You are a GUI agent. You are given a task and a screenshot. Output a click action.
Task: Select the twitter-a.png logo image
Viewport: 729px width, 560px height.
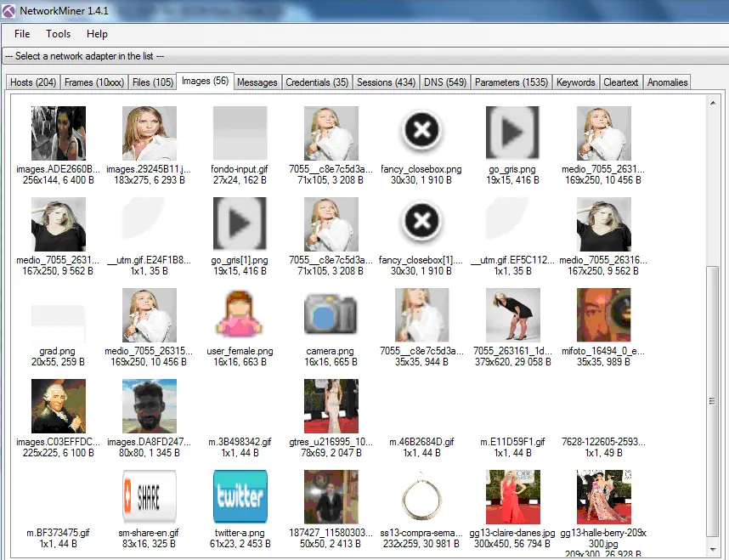240,496
